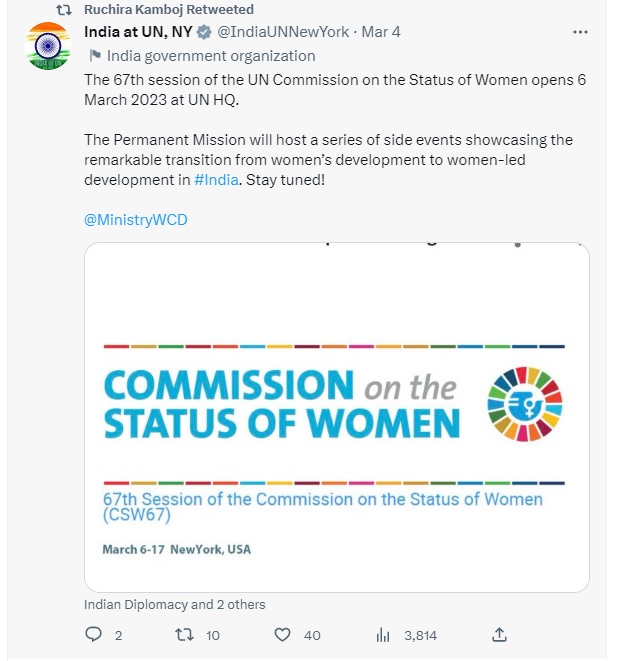The height and width of the screenshot is (661, 619).
Task: Click the government organization flag icon
Action: tap(94, 56)
